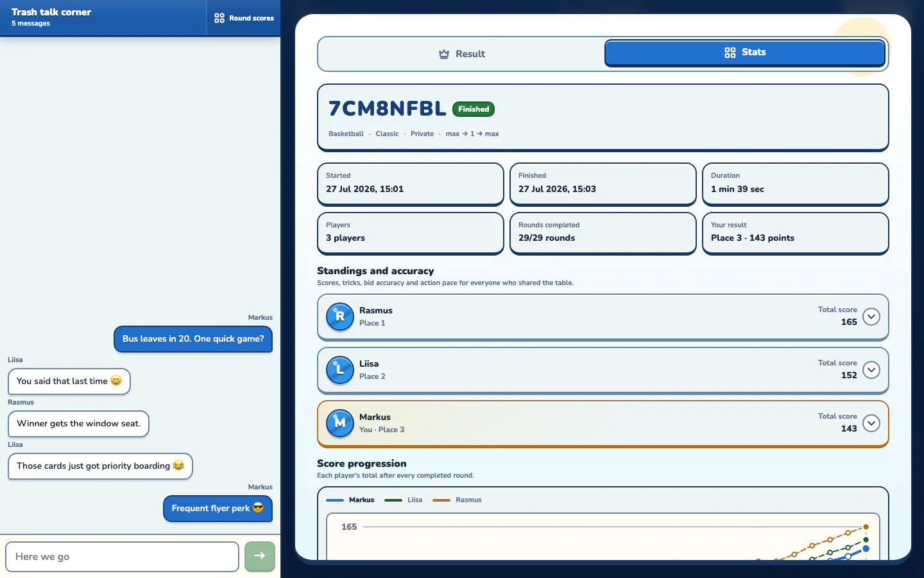Image resolution: width=924 pixels, height=578 pixels.
Task: Click message 'Bus leaves in 20. One quick game?'
Action: [x=193, y=339]
